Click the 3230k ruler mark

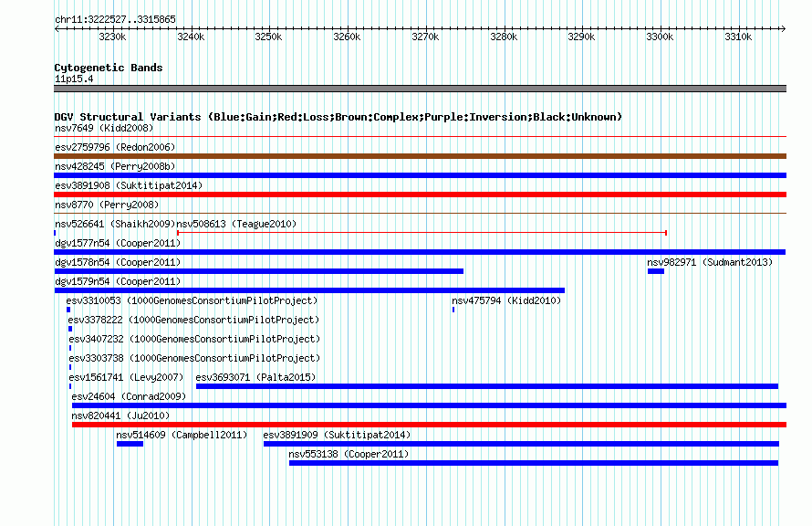[x=112, y=37]
